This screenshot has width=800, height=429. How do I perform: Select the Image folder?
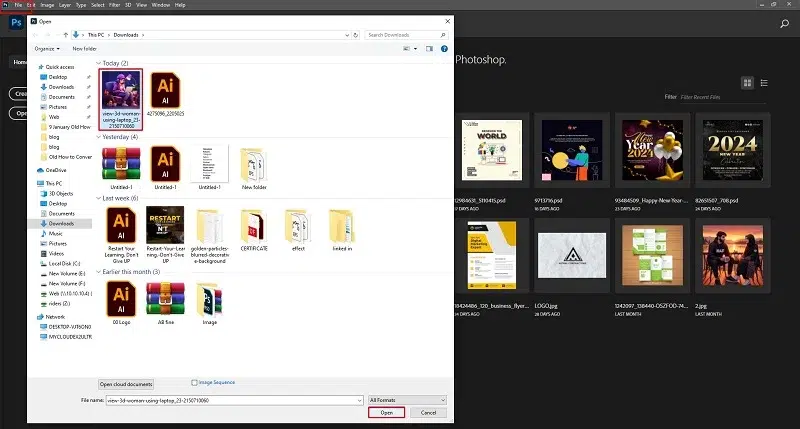(x=210, y=303)
